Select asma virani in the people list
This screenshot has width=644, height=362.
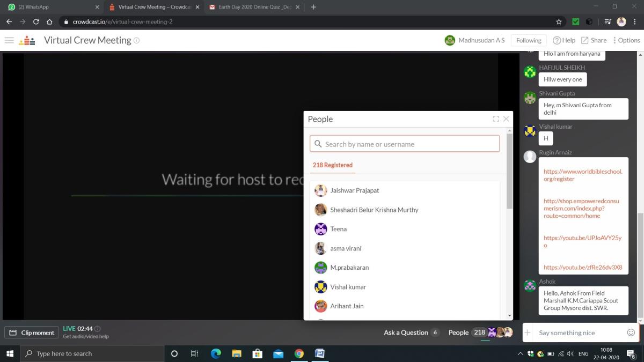tap(405, 248)
